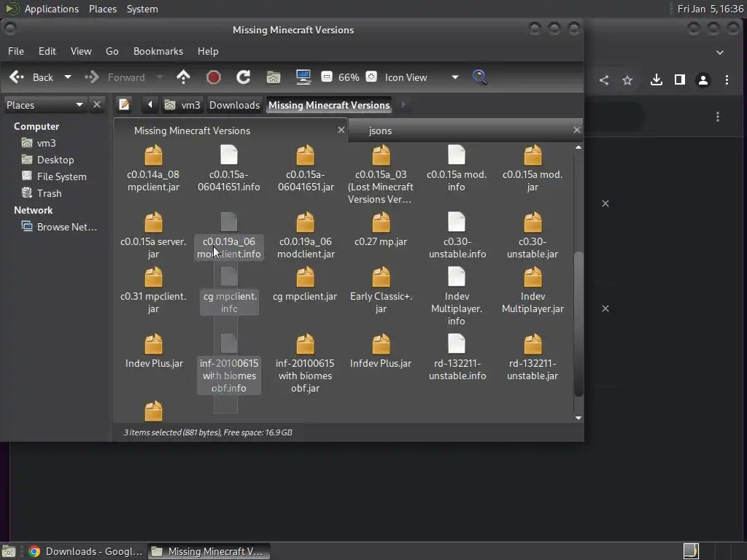Select c0.0.19a_06 modclient.jar archive
747x560 pixels.
pyautogui.click(x=306, y=236)
